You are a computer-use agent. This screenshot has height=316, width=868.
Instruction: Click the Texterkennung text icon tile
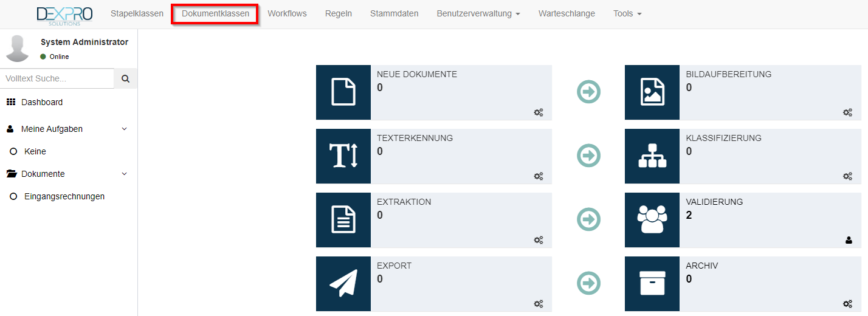coord(343,156)
